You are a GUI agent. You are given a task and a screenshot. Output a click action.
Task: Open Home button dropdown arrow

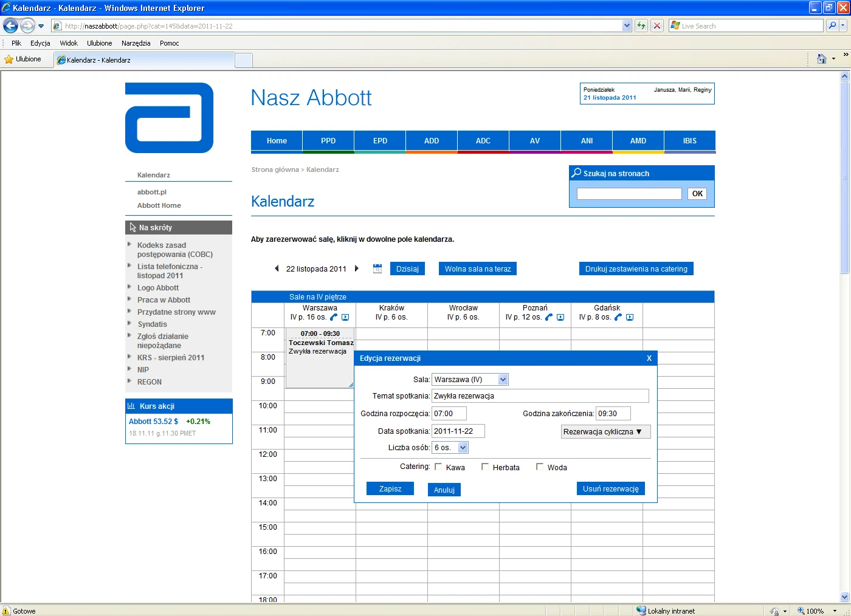coord(833,59)
